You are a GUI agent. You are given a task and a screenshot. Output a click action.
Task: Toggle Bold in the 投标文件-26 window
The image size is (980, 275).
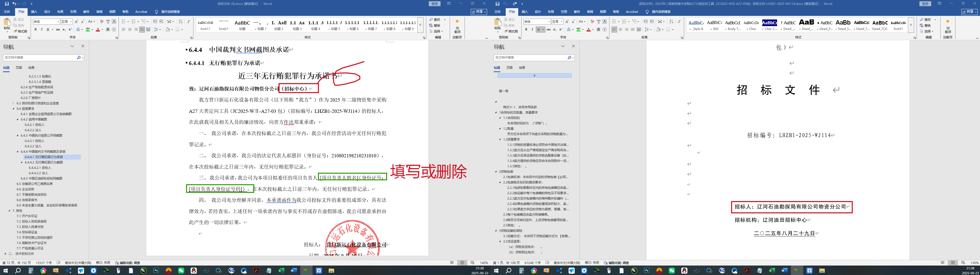[36, 29]
